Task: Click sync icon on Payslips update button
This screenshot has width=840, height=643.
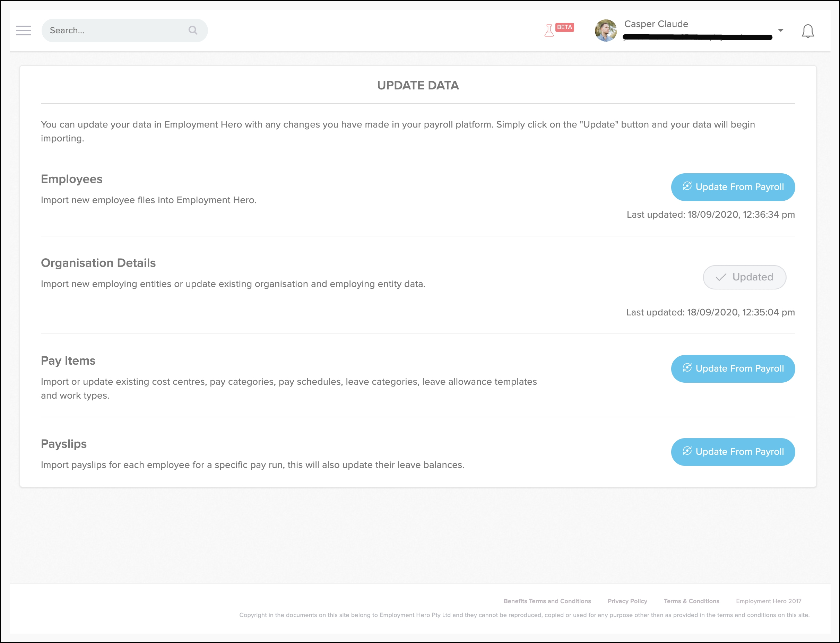Action: point(687,451)
